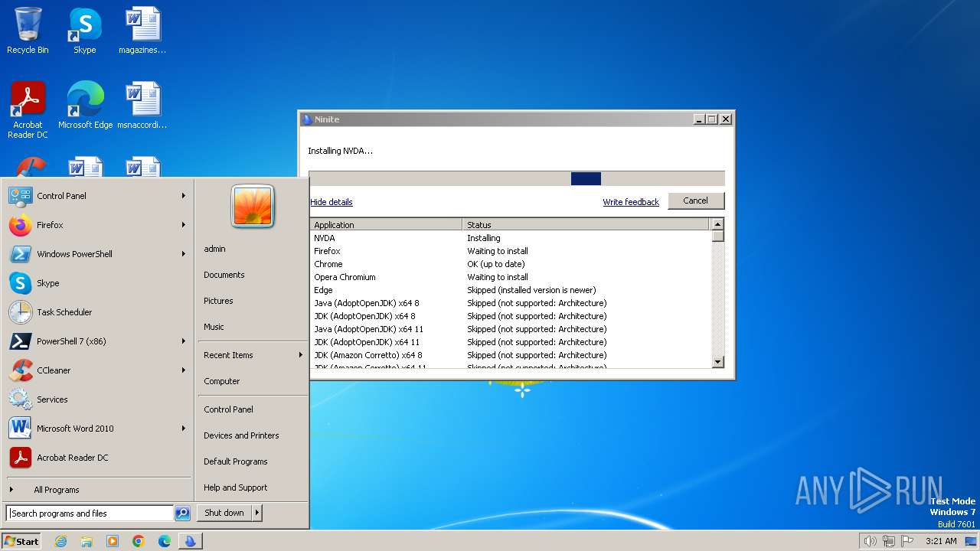The image size is (980, 551).
Task: Open the Skype desktop shortcut
Action: [85, 31]
